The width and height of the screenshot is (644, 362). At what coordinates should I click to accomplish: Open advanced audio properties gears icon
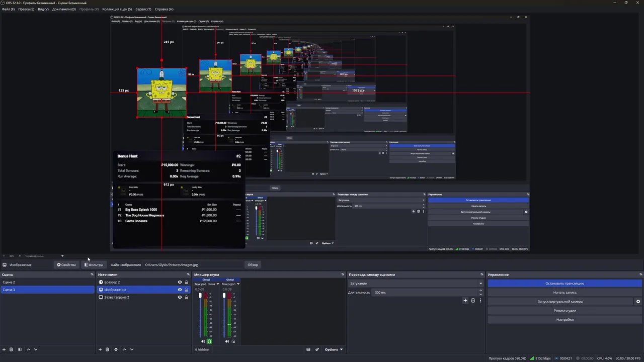[317, 349]
